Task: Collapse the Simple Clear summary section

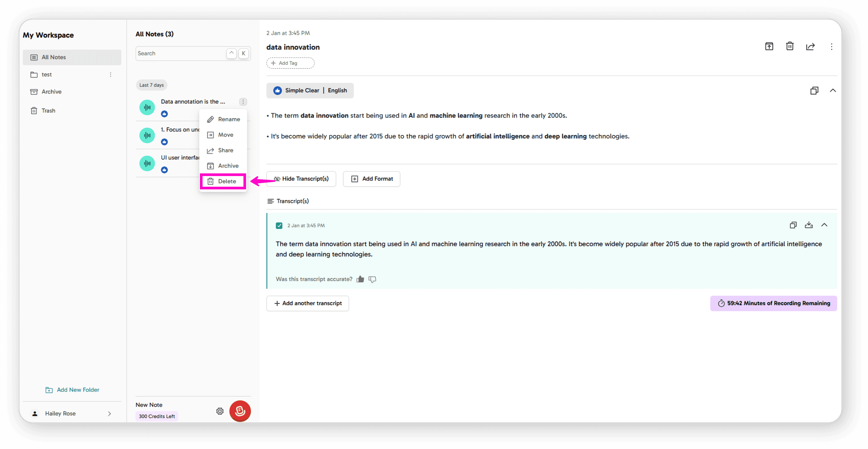Action: pyautogui.click(x=833, y=90)
